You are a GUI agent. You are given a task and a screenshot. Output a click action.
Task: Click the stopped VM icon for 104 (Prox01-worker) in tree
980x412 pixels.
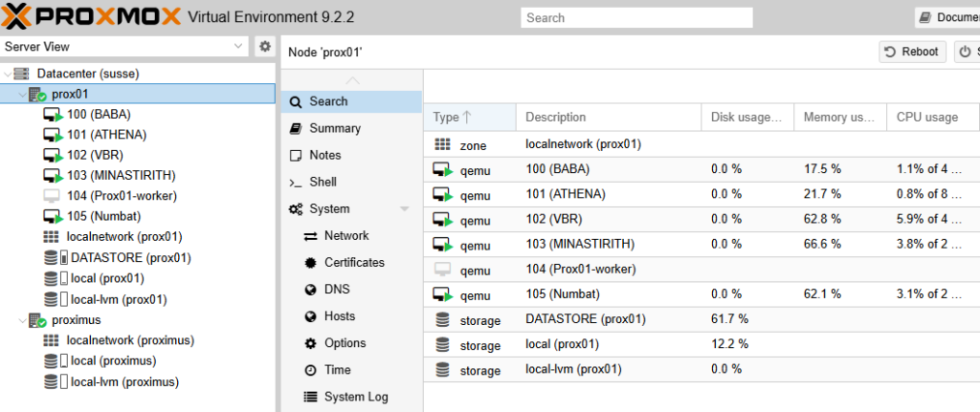pyautogui.click(x=52, y=196)
